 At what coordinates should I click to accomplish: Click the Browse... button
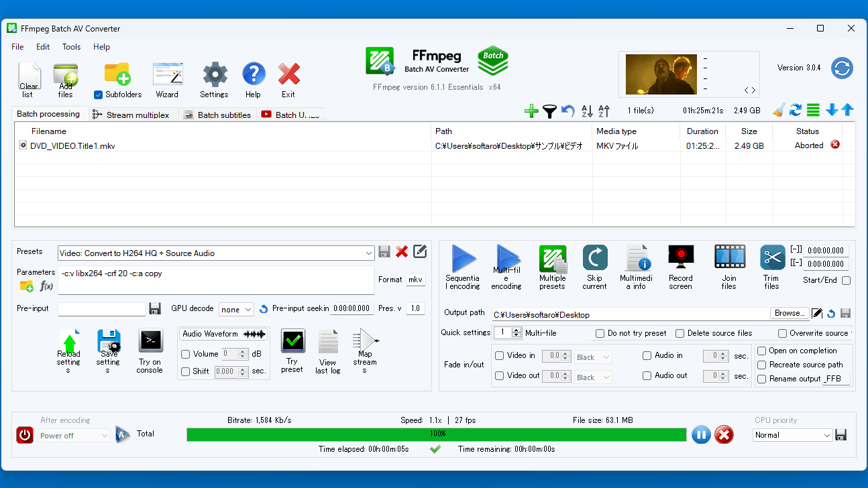point(789,313)
